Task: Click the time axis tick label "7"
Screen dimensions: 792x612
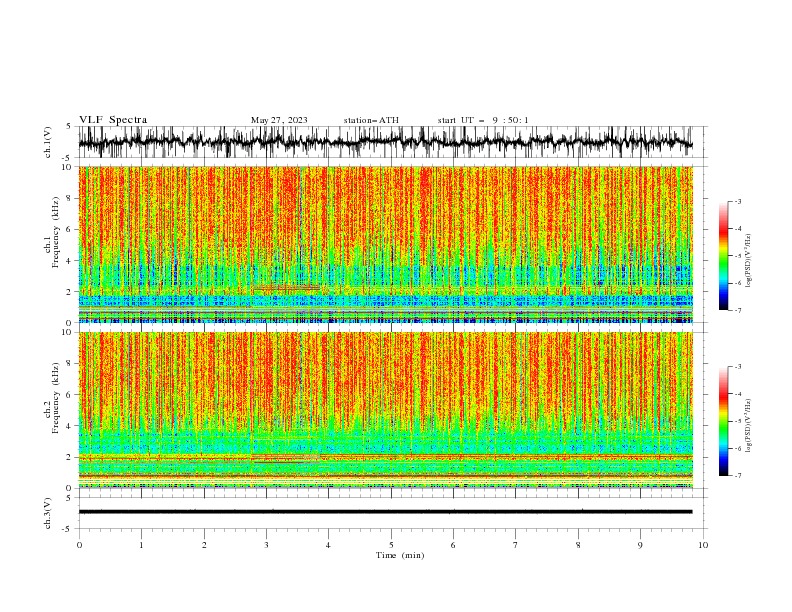Action: coord(516,545)
